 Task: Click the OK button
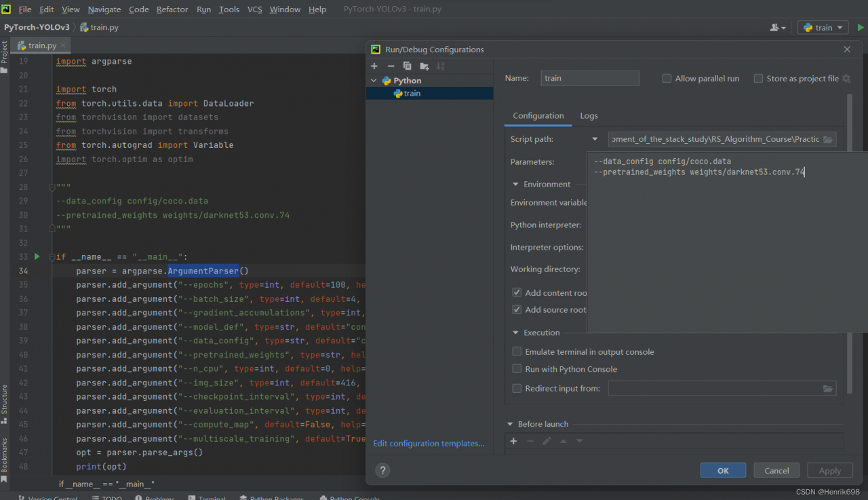[x=723, y=470]
